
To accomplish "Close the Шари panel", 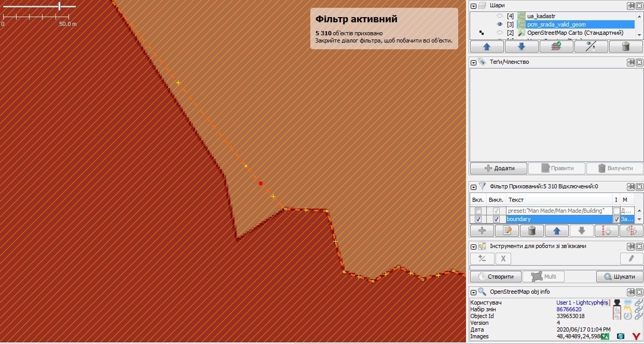I will point(639,6).
